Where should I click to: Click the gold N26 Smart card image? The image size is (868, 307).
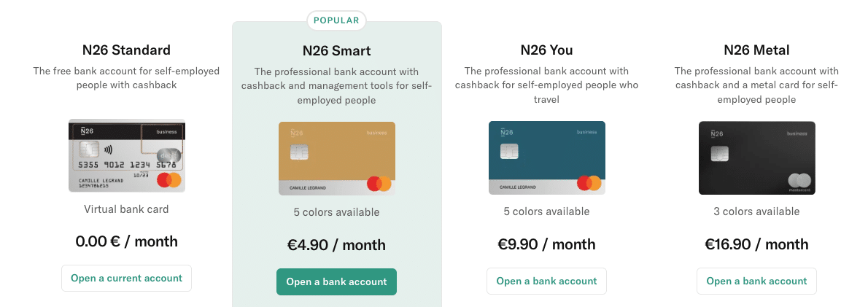tap(336, 158)
